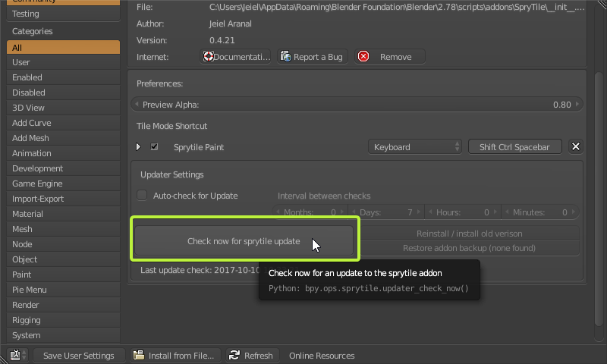Select the User category
Viewport: 607px width, 364px height.
63,62
